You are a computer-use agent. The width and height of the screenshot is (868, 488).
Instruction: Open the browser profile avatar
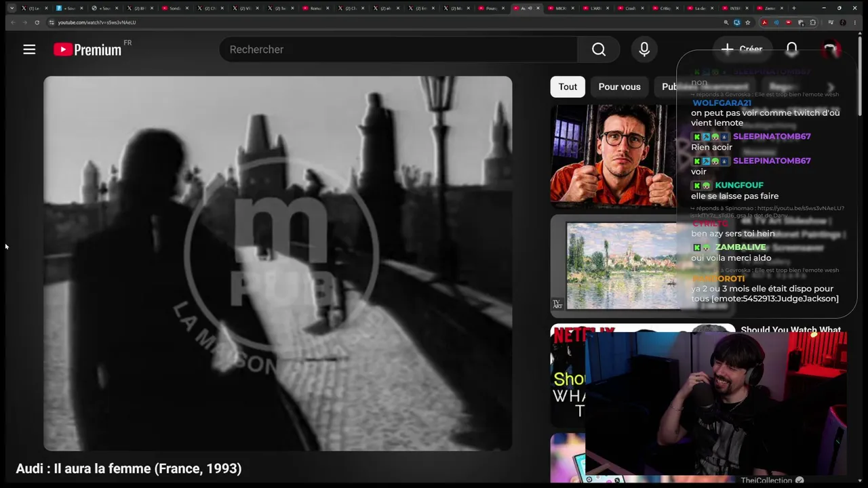[x=843, y=22]
